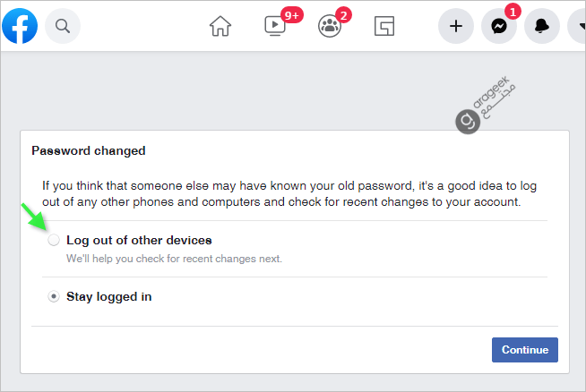This screenshot has height=392, width=586.
Task: Click the Continue button
Action: click(x=525, y=350)
